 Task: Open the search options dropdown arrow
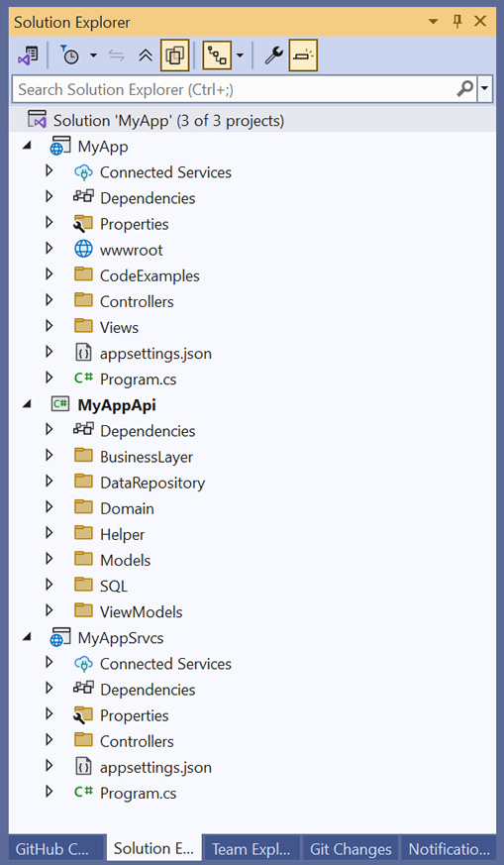[485, 89]
